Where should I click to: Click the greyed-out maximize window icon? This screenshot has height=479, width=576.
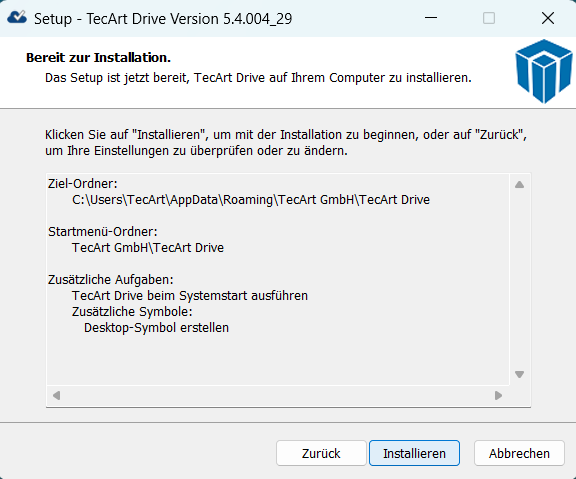[489, 18]
